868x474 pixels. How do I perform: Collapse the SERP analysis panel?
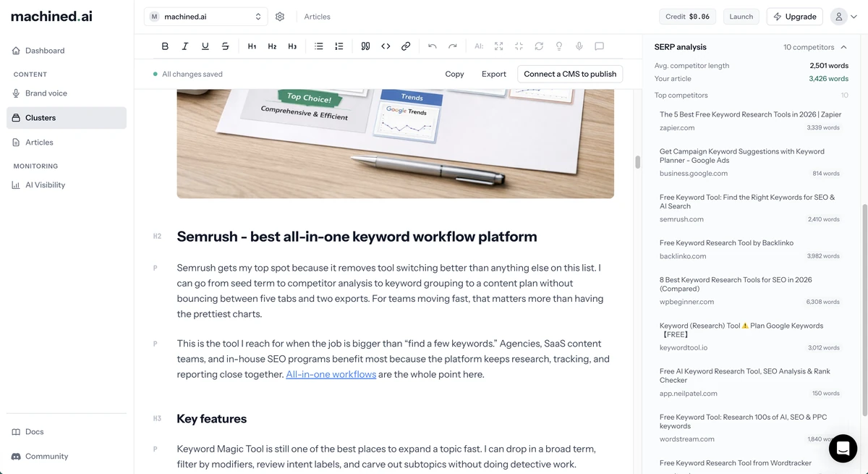pyautogui.click(x=843, y=47)
